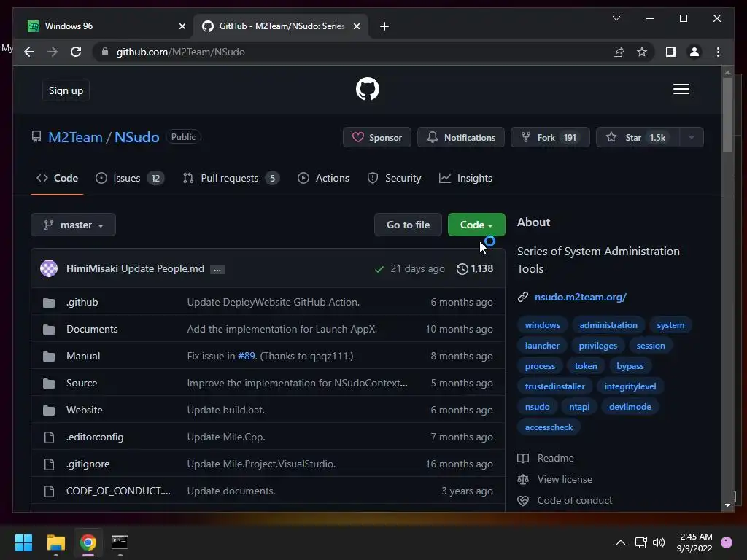Image resolution: width=747 pixels, height=560 pixels.
Task: Fork the repository
Action: click(x=550, y=138)
